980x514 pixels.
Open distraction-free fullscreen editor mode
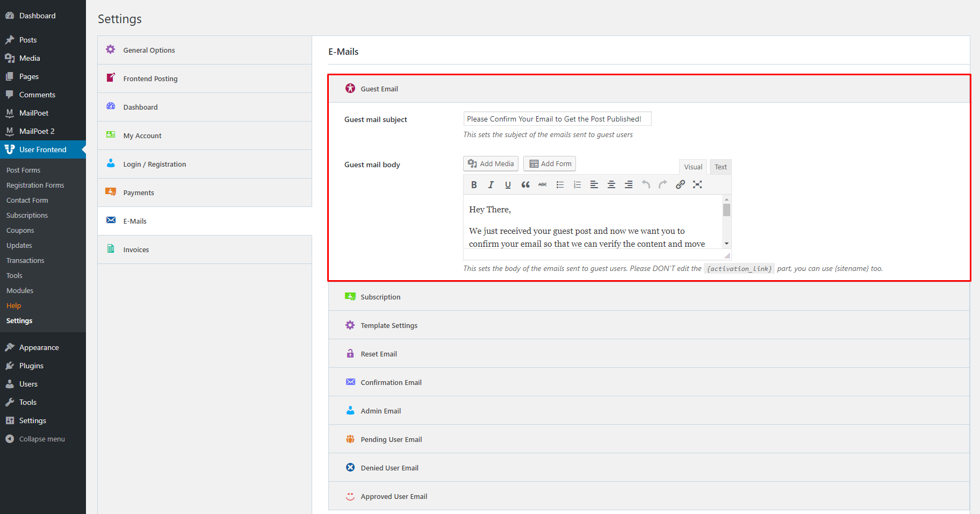point(697,184)
